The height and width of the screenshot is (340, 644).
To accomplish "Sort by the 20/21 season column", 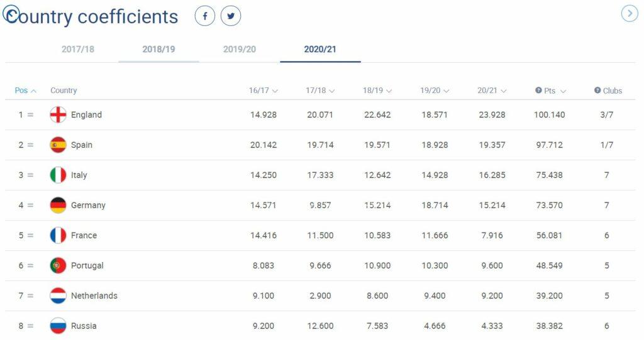I will pyautogui.click(x=492, y=90).
